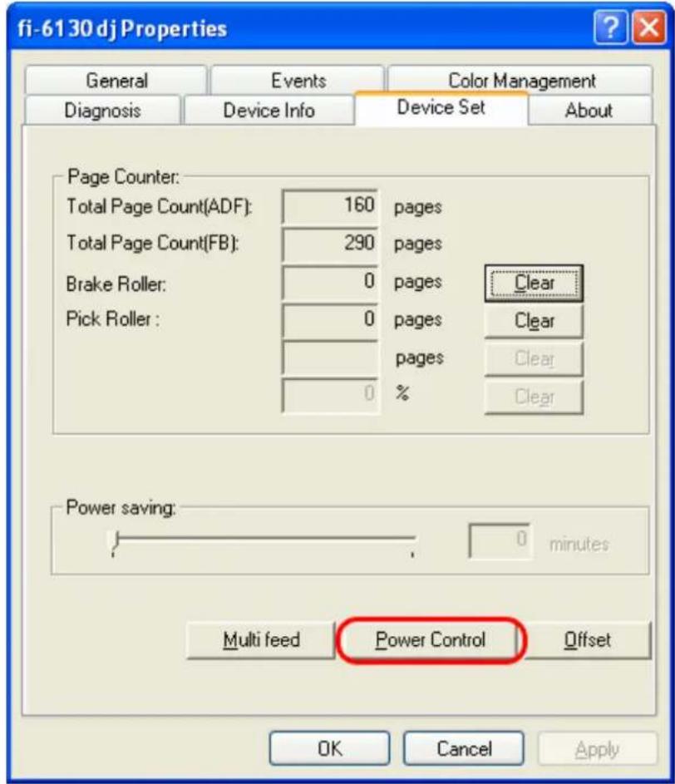Click the empty unlabeled pages field
The width and height of the screenshot is (675, 784).
coord(330,357)
